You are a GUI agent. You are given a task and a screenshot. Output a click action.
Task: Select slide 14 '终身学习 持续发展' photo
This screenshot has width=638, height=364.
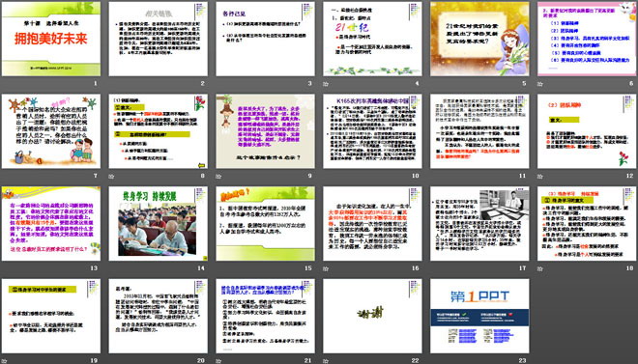point(159,223)
